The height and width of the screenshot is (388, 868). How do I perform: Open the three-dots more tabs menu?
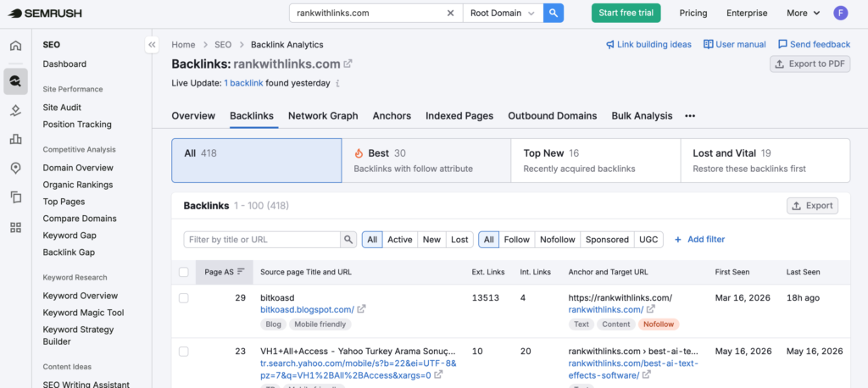[690, 116]
